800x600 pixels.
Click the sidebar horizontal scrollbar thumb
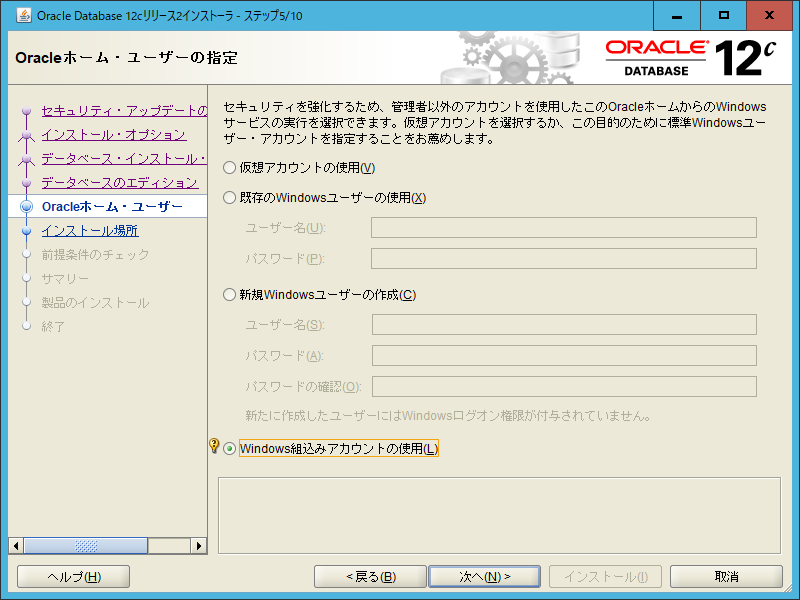86,546
